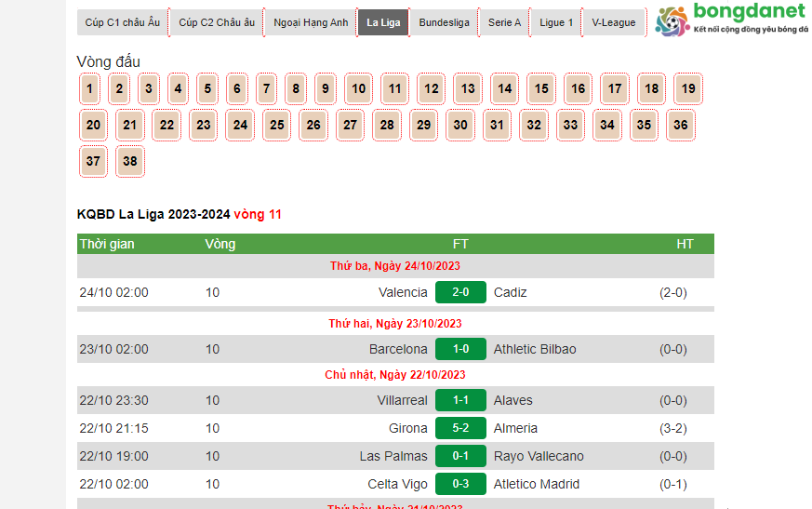
Task: Click the Girona 5-2 Almeria score
Action: [460, 428]
